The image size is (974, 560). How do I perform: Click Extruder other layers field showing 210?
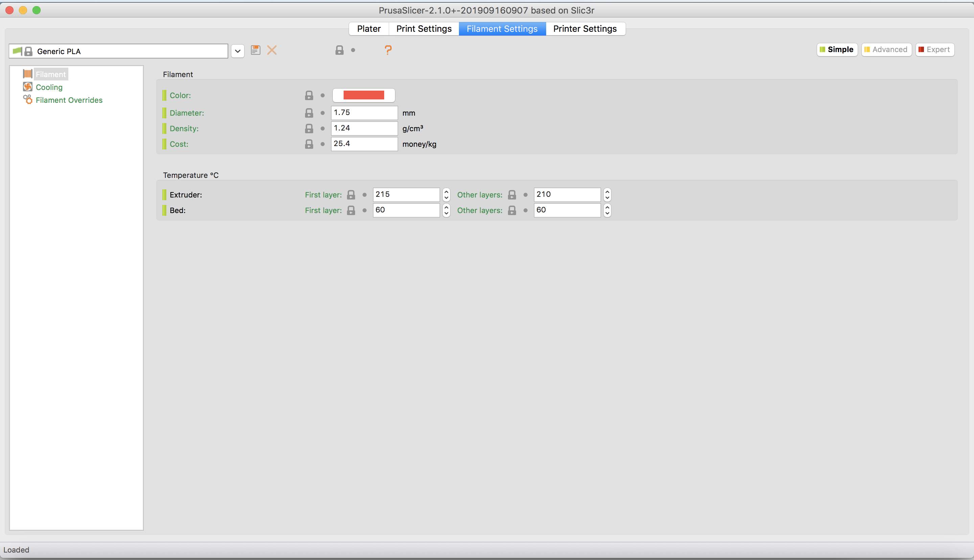pyautogui.click(x=567, y=195)
